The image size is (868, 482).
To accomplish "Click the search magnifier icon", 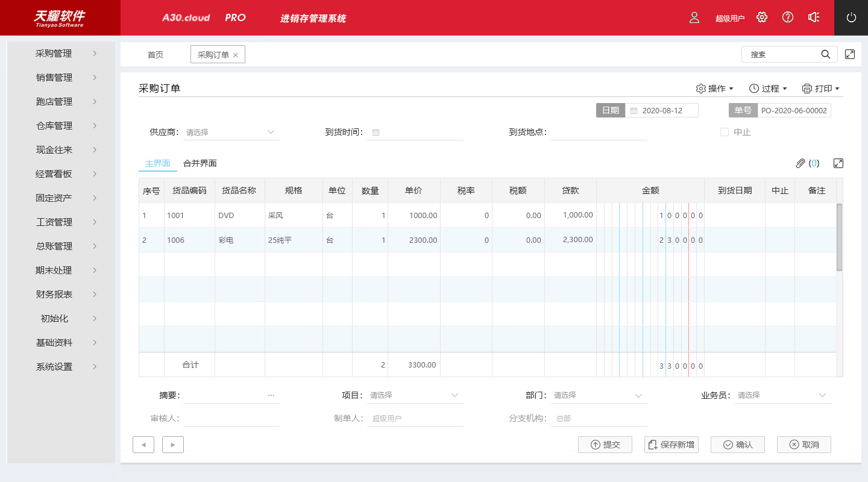I will coord(826,54).
